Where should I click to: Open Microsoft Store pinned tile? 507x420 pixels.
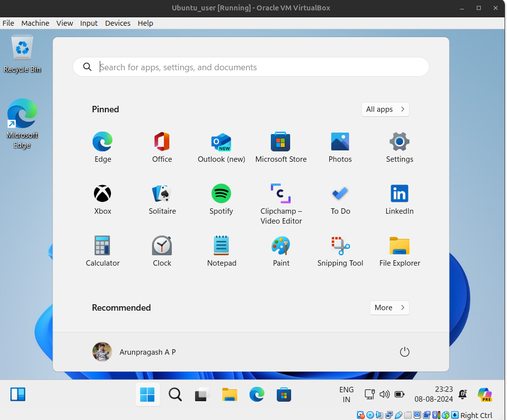281,147
